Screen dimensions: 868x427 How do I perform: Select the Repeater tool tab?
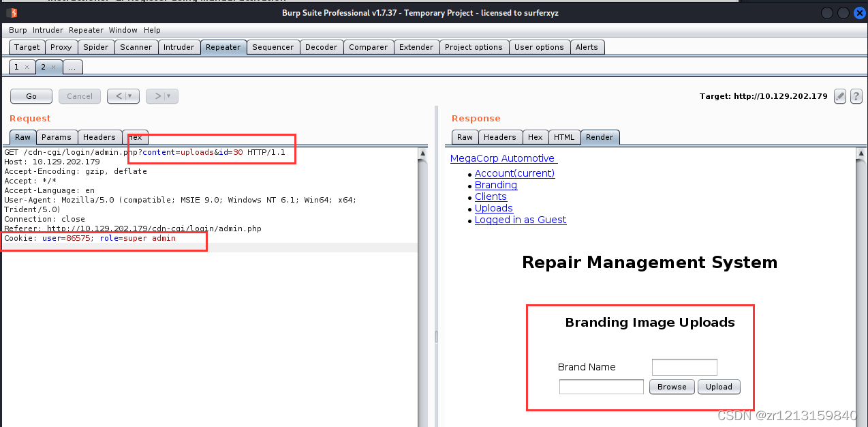223,47
